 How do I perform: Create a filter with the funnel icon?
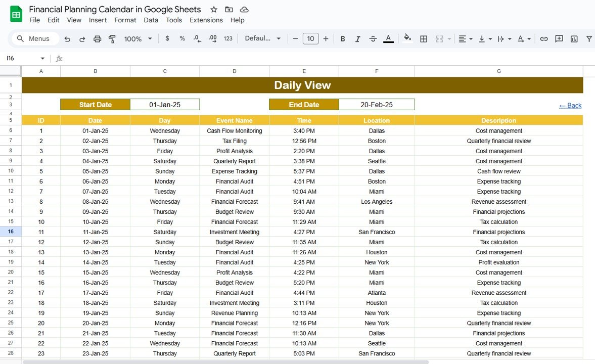[589, 39]
